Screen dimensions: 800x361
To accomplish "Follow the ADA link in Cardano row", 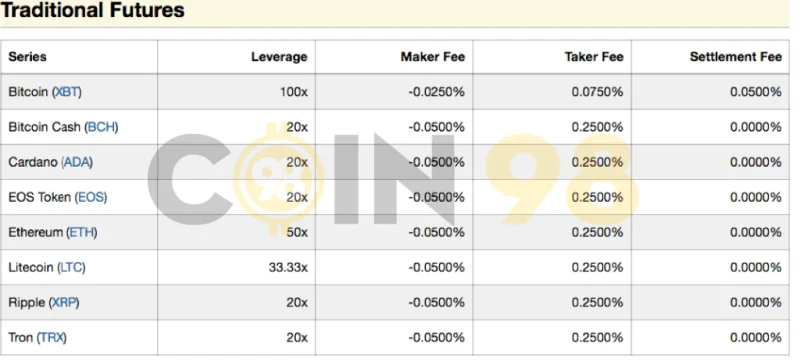I will (x=77, y=162).
